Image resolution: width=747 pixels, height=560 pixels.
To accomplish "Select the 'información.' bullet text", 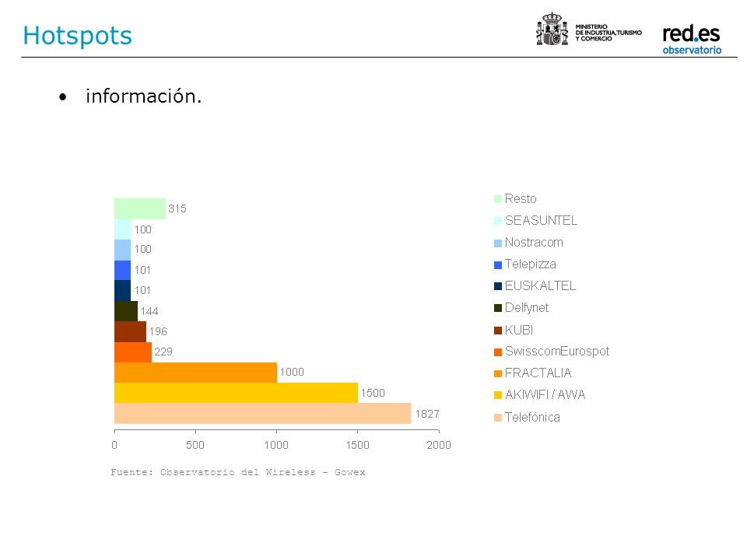I will click(x=143, y=96).
